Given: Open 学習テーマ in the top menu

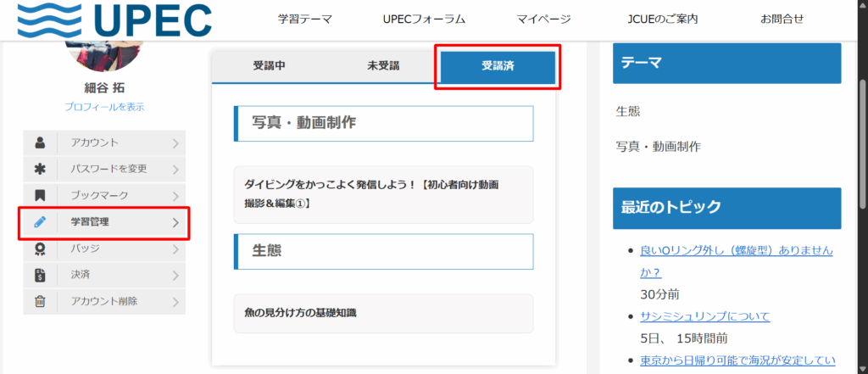Looking at the screenshot, I should click(305, 20).
